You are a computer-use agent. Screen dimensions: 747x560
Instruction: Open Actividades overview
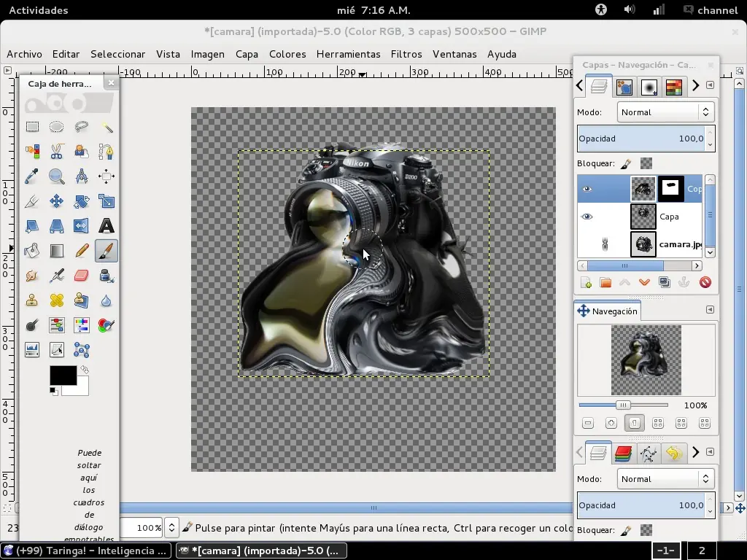click(39, 10)
